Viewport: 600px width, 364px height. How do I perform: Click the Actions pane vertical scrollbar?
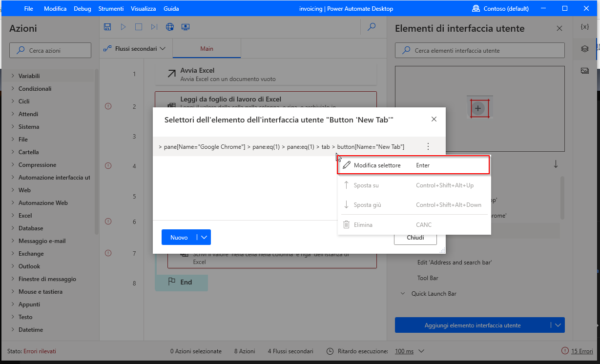coord(96,151)
